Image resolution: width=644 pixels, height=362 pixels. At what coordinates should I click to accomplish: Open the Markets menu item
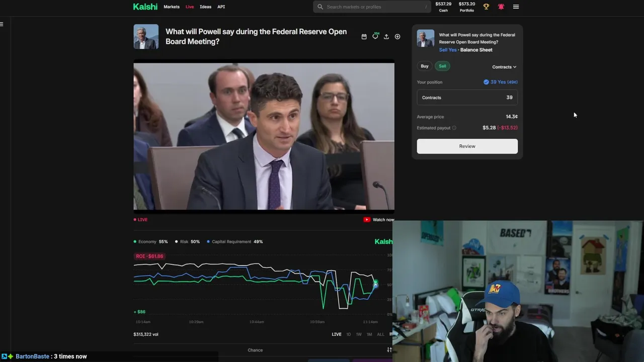pyautogui.click(x=172, y=7)
